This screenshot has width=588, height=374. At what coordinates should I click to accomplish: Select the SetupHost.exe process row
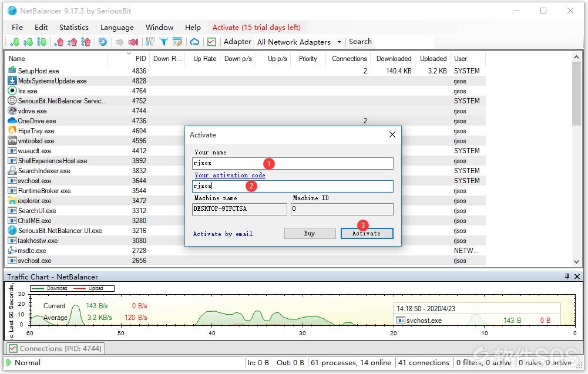point(246,71)
